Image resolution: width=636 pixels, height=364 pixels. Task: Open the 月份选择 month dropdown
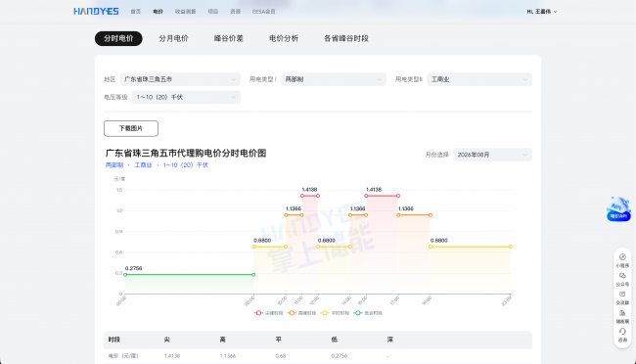[492, 155]
